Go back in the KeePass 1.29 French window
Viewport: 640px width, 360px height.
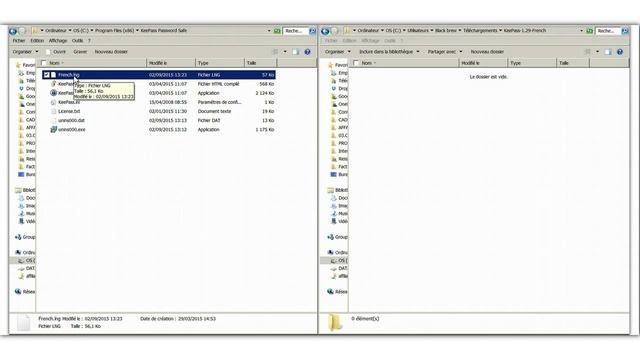click(x=325, y=31)
